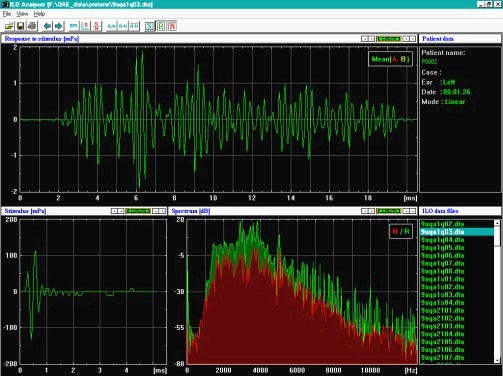Go to previous file with left arrow

(x=47, y=26)
